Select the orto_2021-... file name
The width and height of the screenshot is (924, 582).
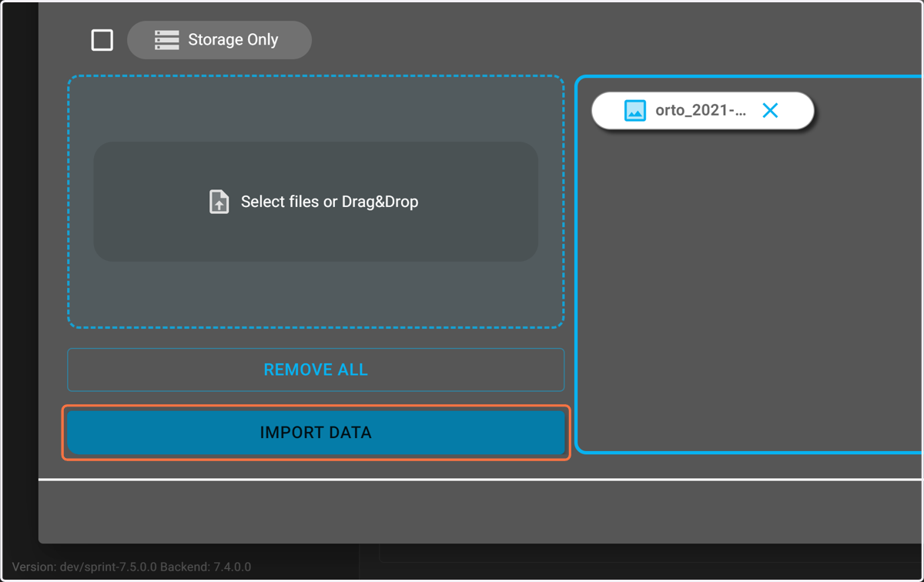click(701, 110)
